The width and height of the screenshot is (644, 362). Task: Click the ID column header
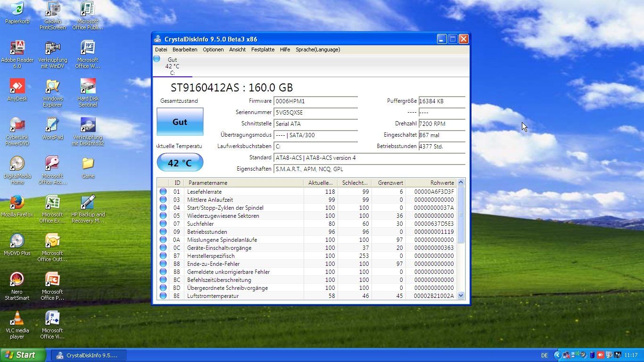pyautogui.click(x=177, y=182)
